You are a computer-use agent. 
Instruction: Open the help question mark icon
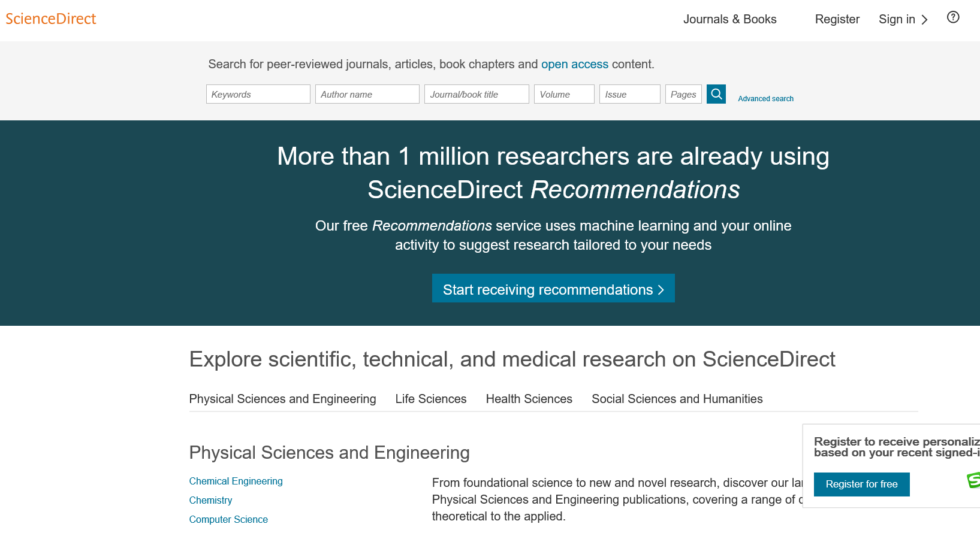pos(952,17)
